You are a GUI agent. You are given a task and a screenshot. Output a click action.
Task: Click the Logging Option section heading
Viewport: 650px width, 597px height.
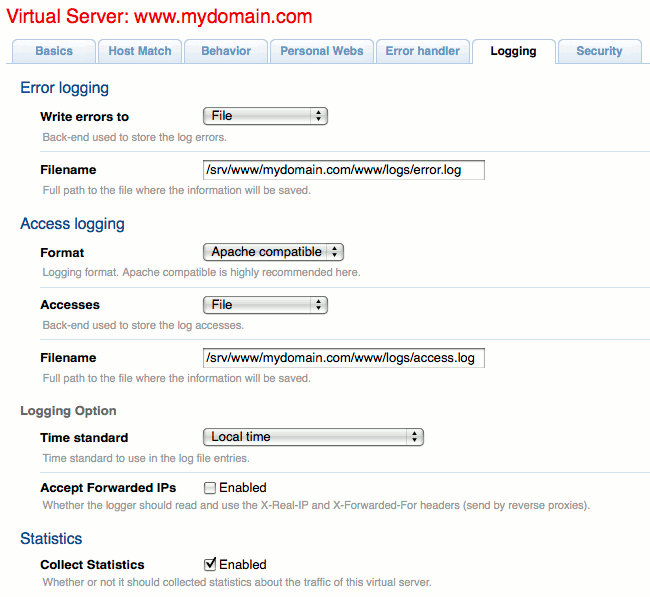tap(68, 411)
